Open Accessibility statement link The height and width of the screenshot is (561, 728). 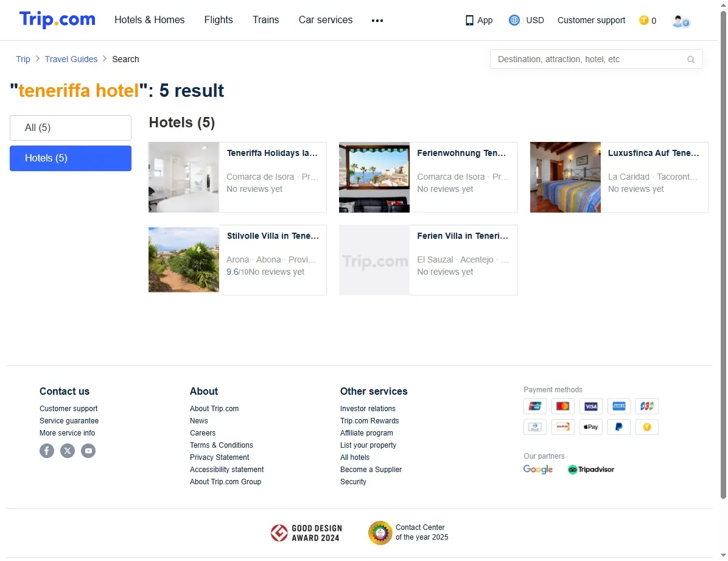click(226, 470)
